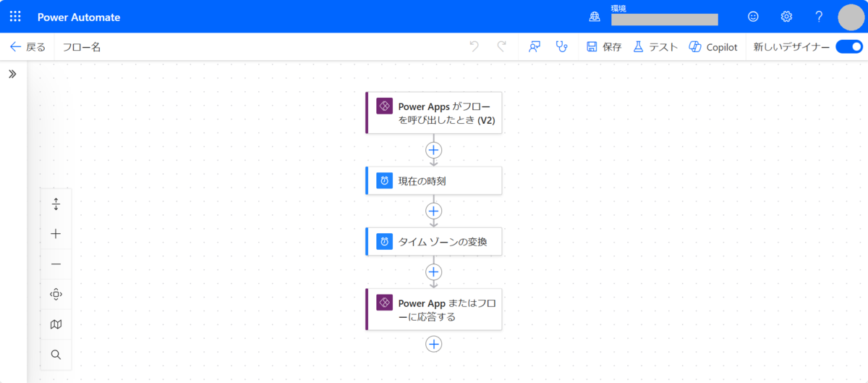This screenshot has width=868, height=383.
Task: Select the Power Apps がフローを呼び出したとき (V2) trigger
Action: click(433, 112)
